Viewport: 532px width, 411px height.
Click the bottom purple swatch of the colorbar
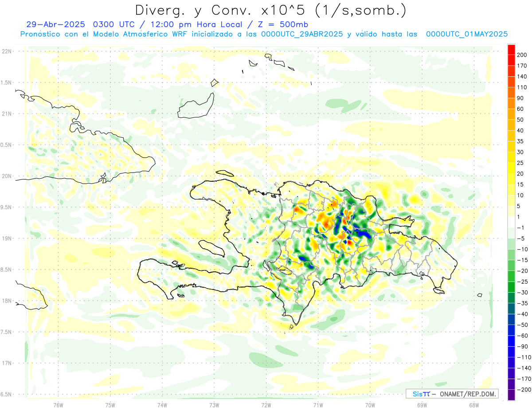pyautogui.click(x=512, y=395)
